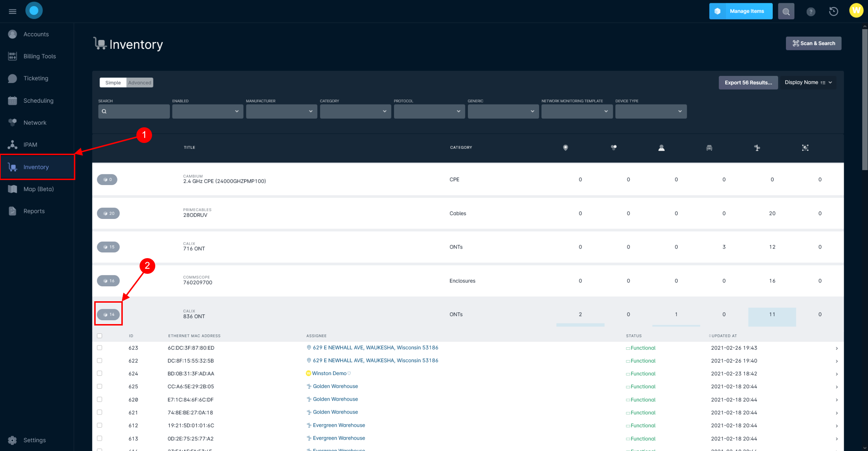The height and width of the screenshot is (451, 868).
Task: Switch to the Advanced filter tab
Action: point(139,82)
